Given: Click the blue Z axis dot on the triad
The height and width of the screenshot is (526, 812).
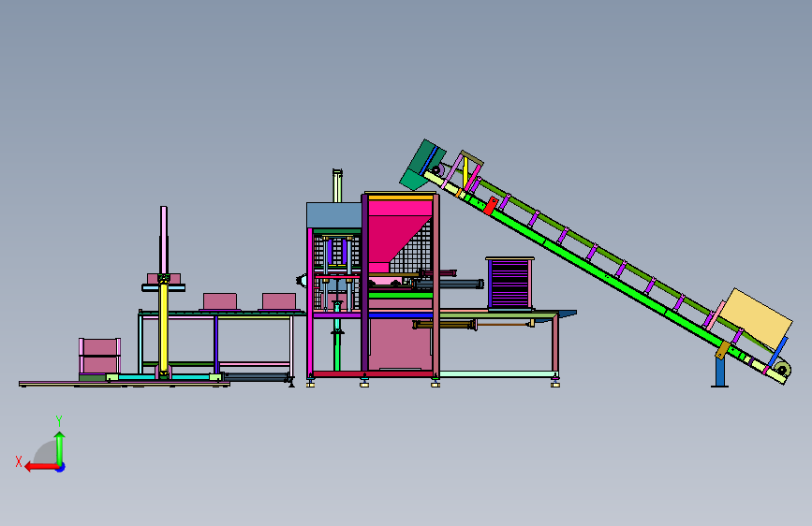Looking at the screenshot, I should tap(61, 467).
